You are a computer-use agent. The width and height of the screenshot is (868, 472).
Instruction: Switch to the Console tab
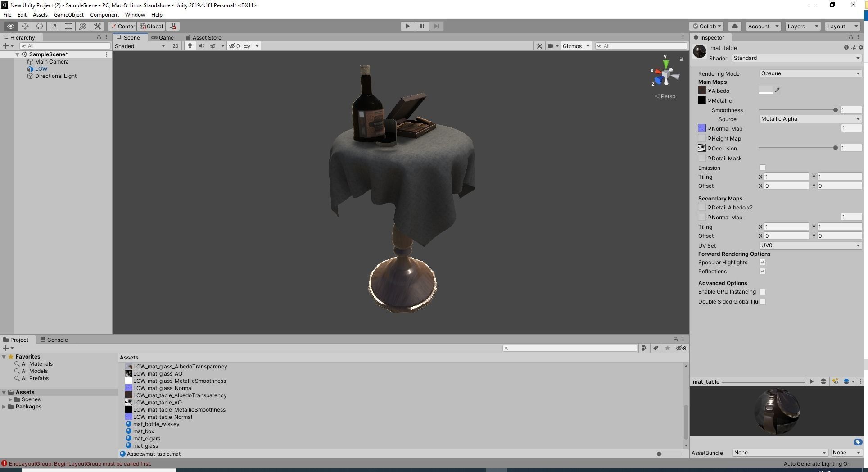point(54,340)
